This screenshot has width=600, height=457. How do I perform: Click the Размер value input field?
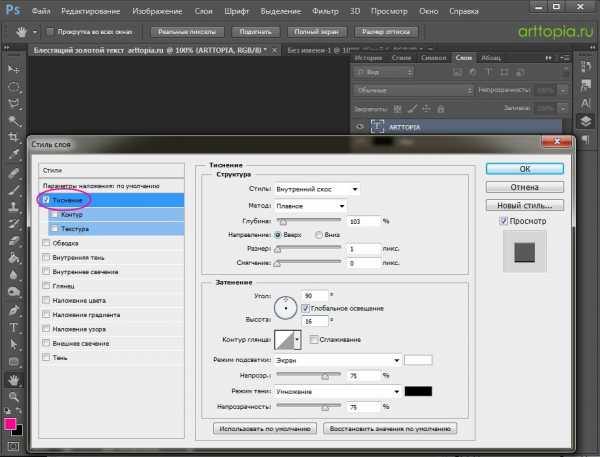point(364,249)
